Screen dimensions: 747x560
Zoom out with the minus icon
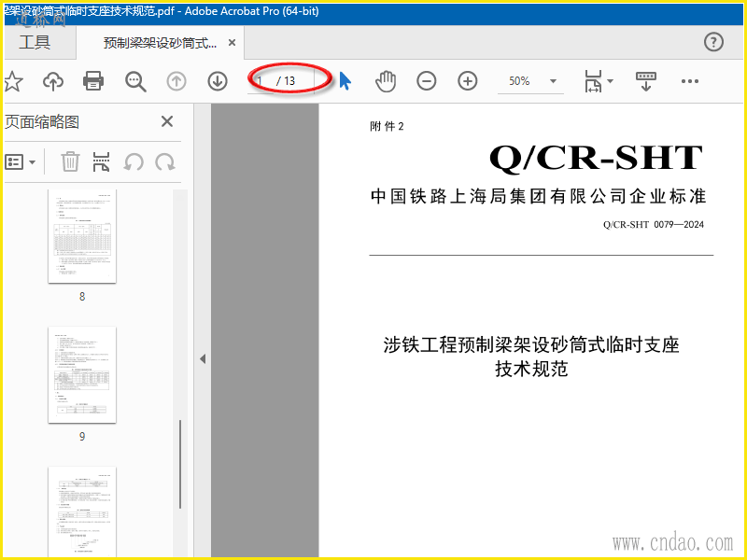427,81
